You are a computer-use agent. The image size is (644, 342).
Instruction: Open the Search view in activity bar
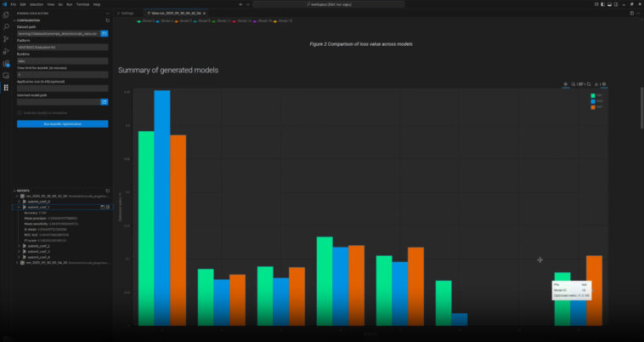(x=6, y=26)
